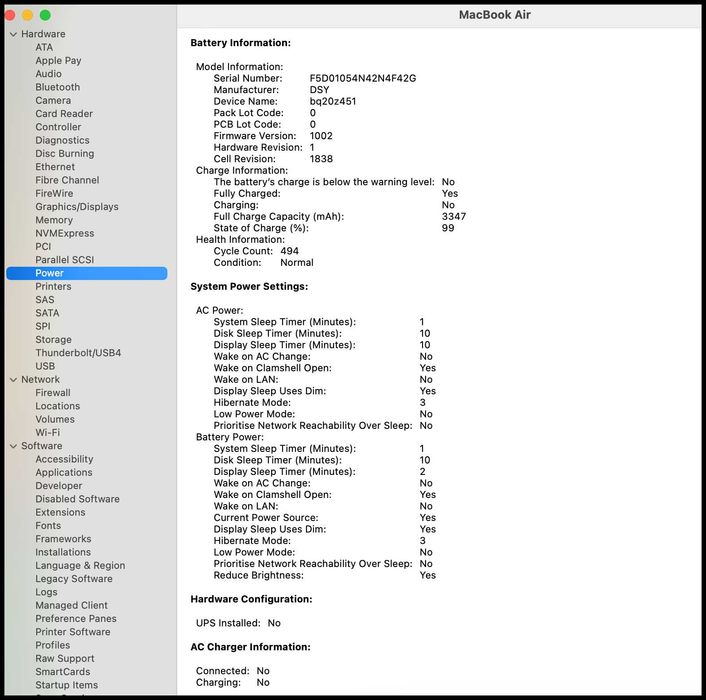Open the USB hardware entry
Screen dimensions: 706x700
[45, 366]
